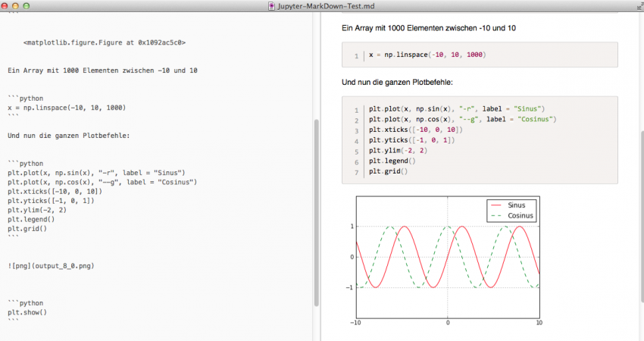Click the Cosinus legend entry in the plot
Image resolution: width=644 pixels, height=341 pixels.
[512, 216]
